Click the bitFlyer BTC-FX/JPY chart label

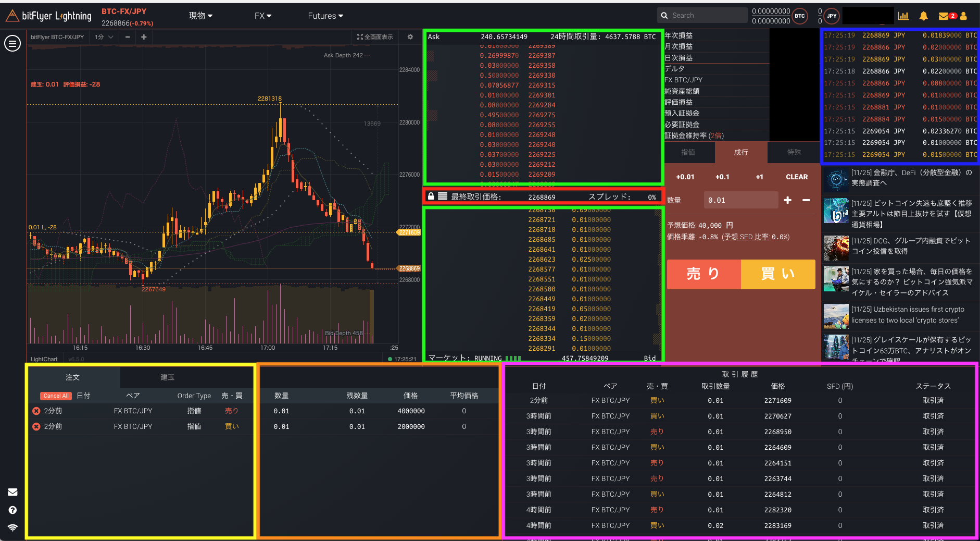coord(57,37)
